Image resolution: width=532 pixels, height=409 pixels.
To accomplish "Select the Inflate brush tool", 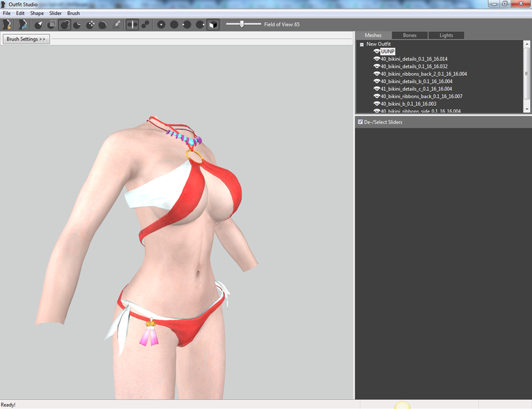I will click(x=65, y=24).
